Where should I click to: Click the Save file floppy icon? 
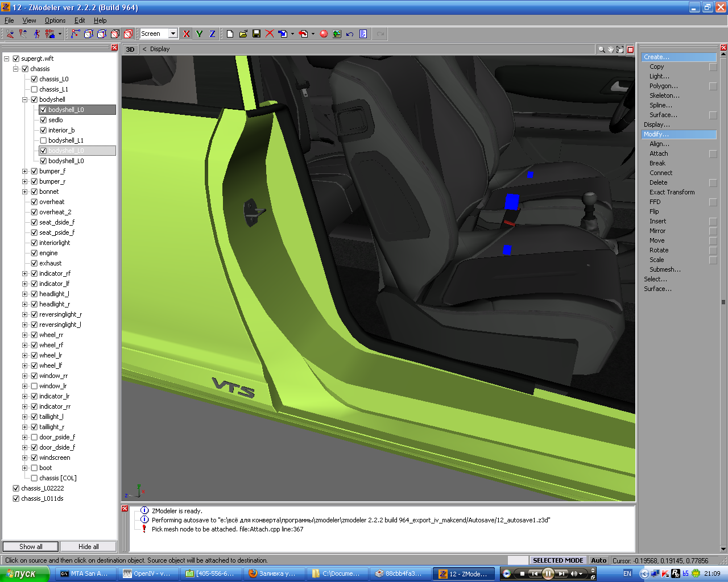coord(257,34)
